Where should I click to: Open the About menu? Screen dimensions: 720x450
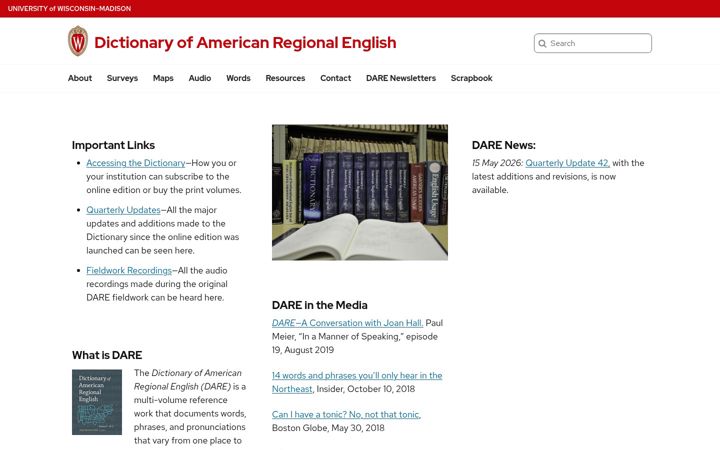[80, 78]
